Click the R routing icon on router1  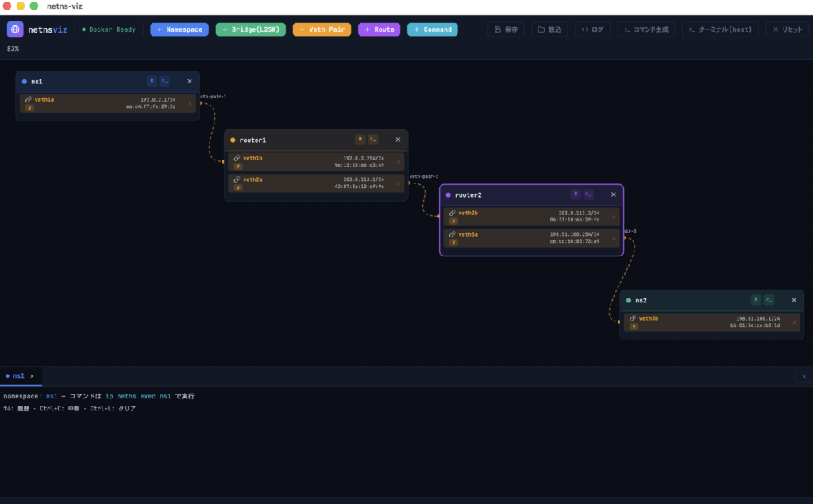tap(360, 140)
